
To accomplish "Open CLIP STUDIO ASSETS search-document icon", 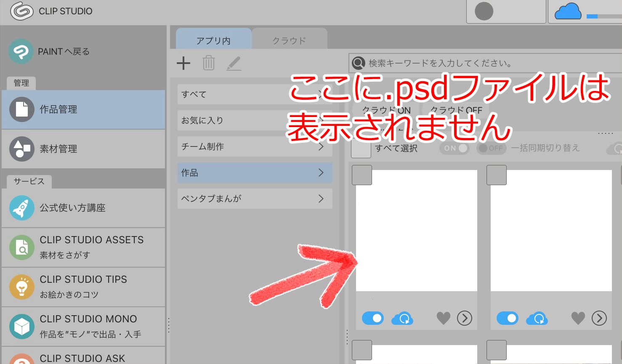I will (x=22, y=247).
